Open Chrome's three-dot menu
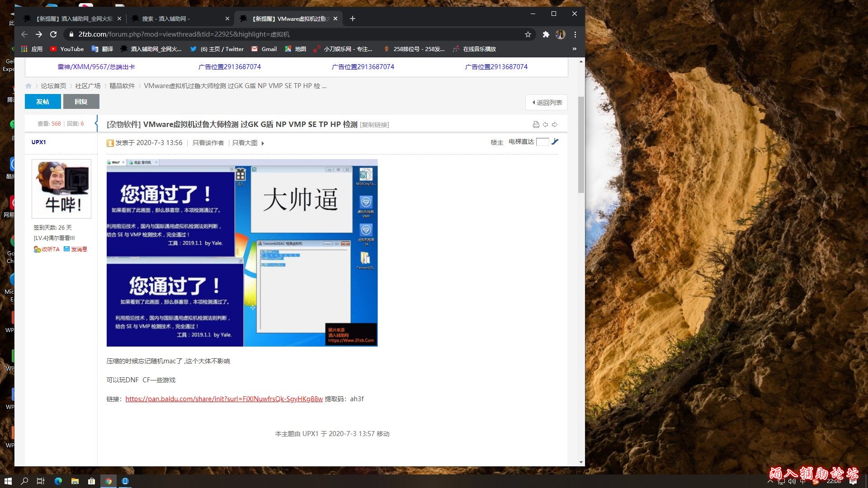Image resolution: width=868 pixels, height=488 pixels. coord(575,34)
